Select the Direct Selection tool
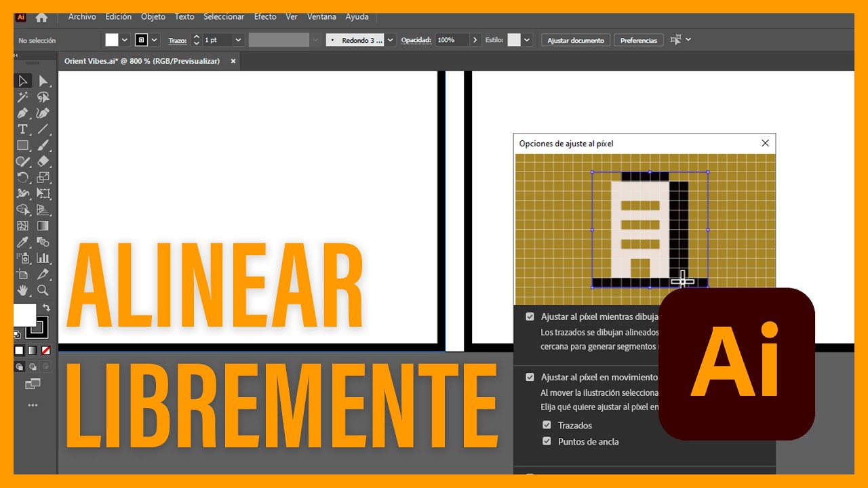 [x=43, y=81]
